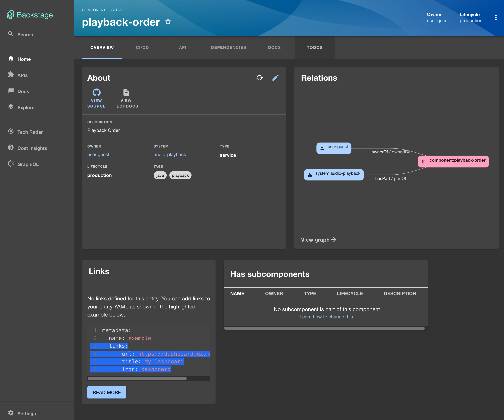Viewport: 504px width, 420px height.
Task: Click the APIs puzzle icon
Action: tap(11, 75)
